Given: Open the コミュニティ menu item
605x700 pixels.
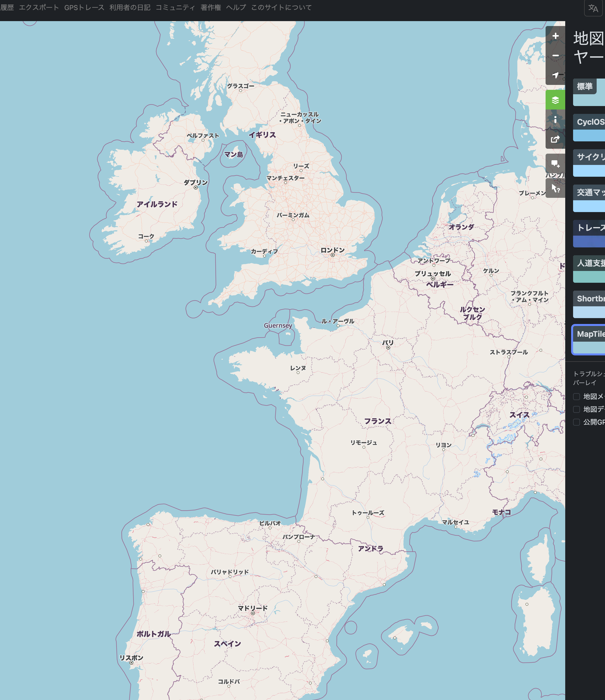Looking at the screenshot, I should pos(175,7).
